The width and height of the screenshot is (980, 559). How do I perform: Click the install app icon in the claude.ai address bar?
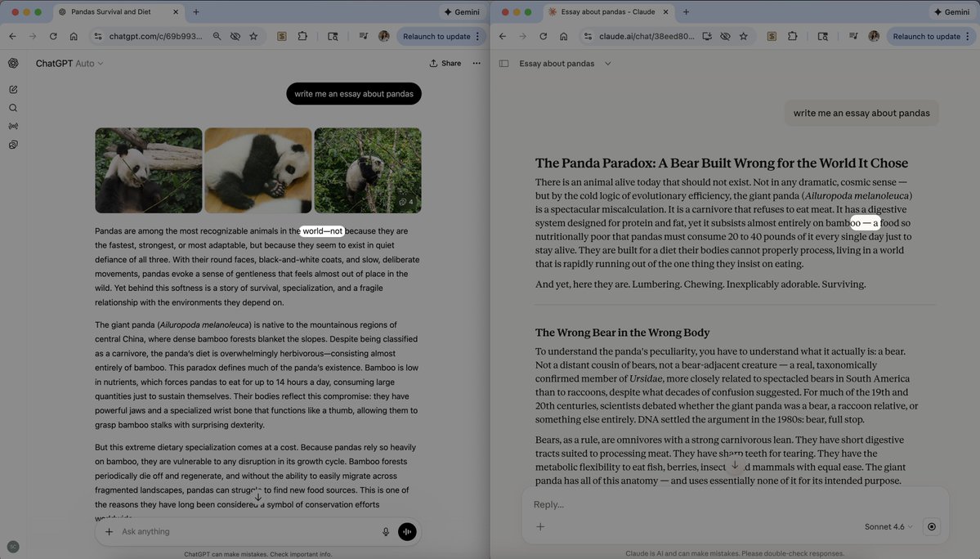pyautogui.click(x=707, y=36)
